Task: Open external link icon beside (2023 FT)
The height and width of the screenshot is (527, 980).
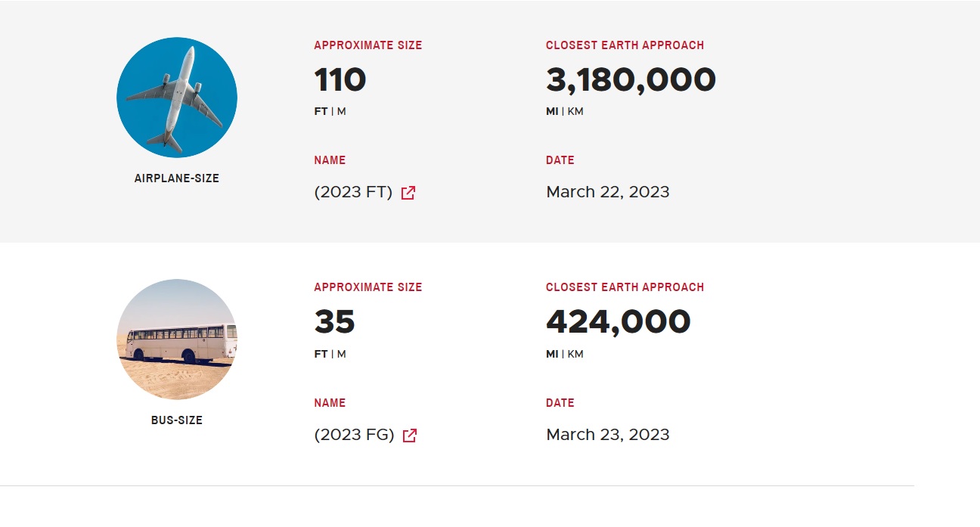Action: tap(408, 193)
